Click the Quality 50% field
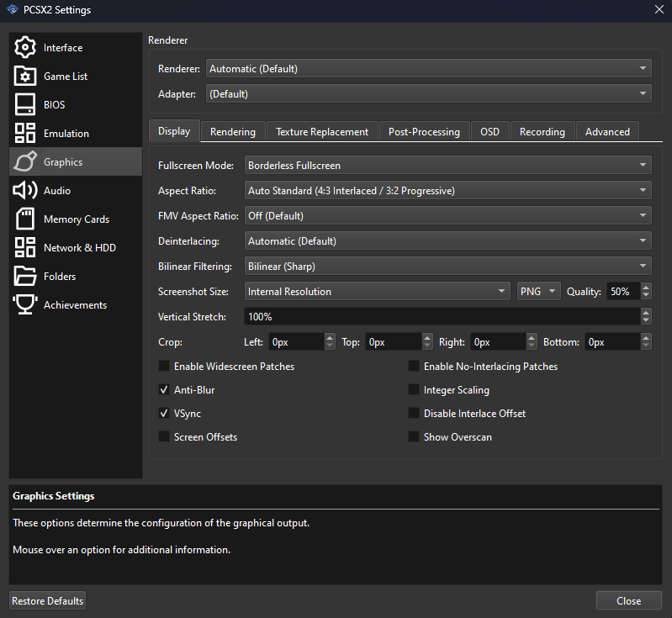 623,292
